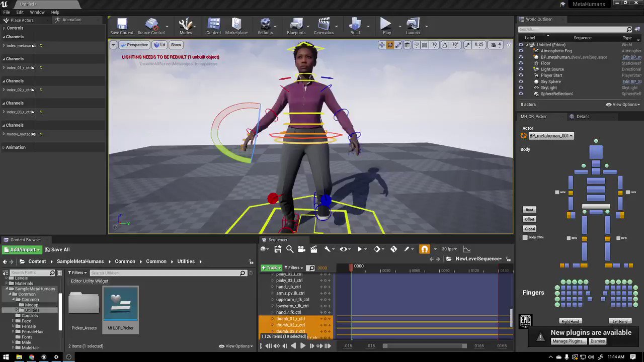Image resolution: width=644 pixels, height=362 pixels.
Task: Open the Modes toolbar button
Action: 186,27
